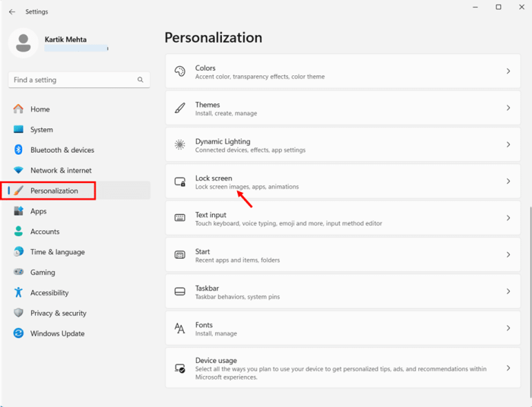Open Lock screen settings title
The image size is (532, 407).
[214, 178]
